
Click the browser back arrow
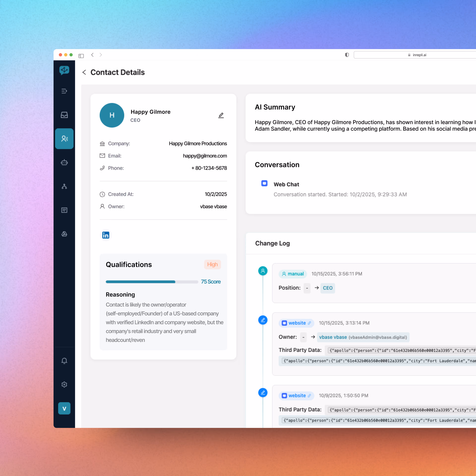(92, 55)
